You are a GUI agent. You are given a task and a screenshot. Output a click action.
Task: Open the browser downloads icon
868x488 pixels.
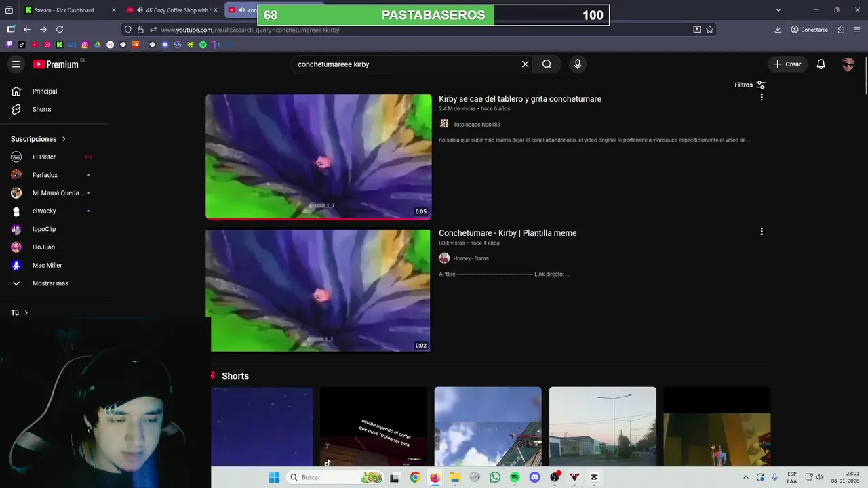(778, 30)
